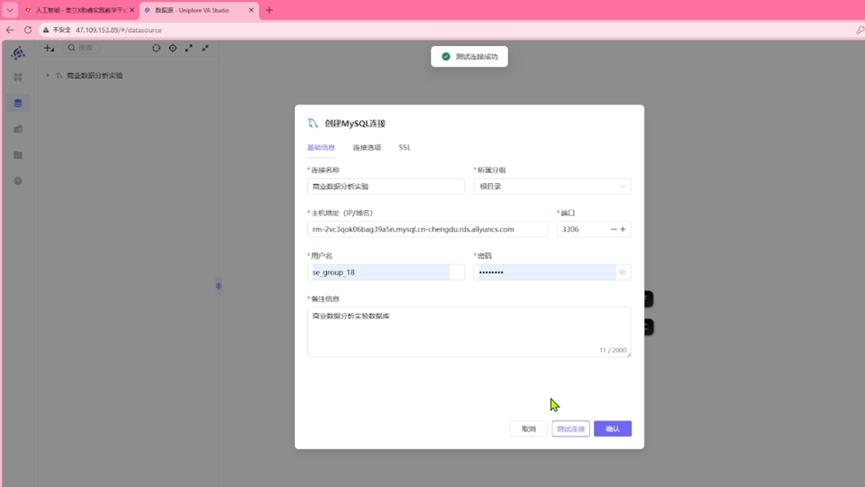Switch to the SSL tab
Screen dimensions: 865x487
(x=404, y=147)
